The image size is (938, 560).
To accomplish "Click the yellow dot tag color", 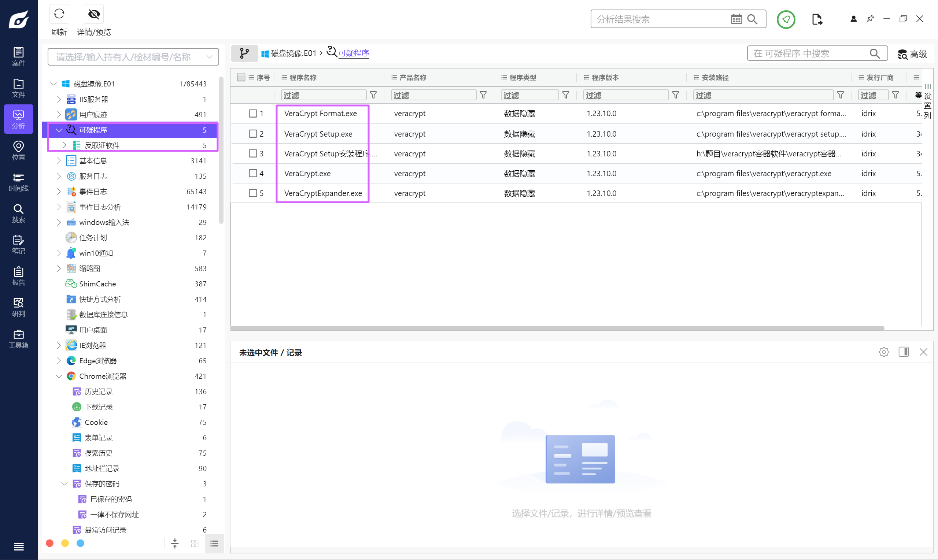I will 65,543.
